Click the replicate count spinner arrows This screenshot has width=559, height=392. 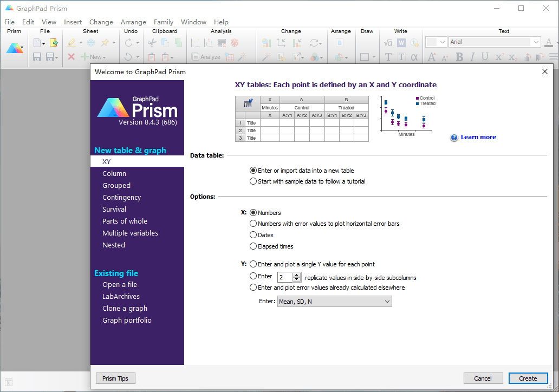tap(297, 277)
